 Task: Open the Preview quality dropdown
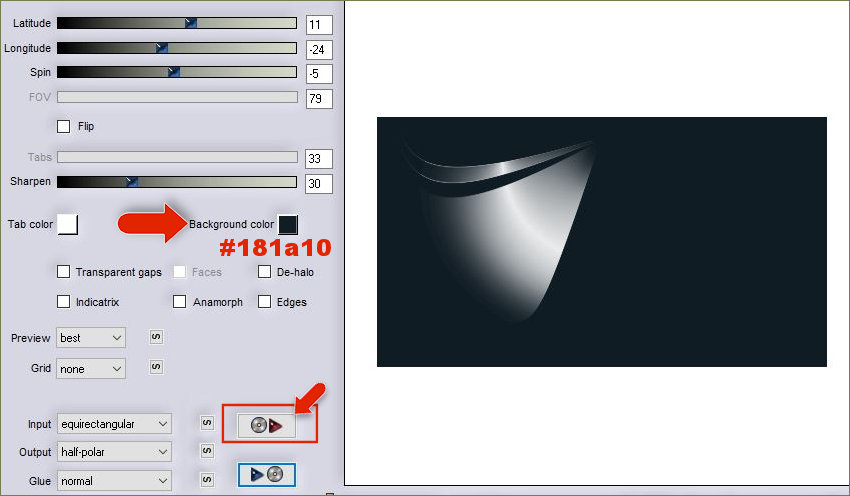click(91, 338)
